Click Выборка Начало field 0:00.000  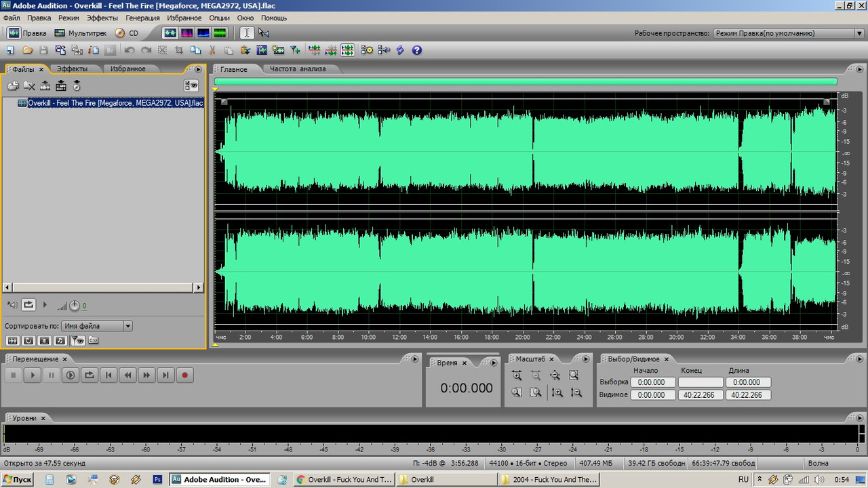click(x=653, y=382)
